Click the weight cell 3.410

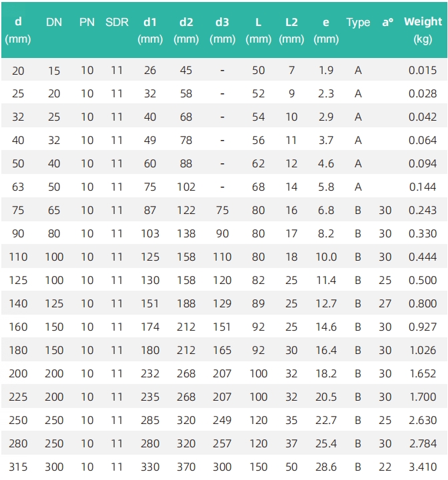423,467
